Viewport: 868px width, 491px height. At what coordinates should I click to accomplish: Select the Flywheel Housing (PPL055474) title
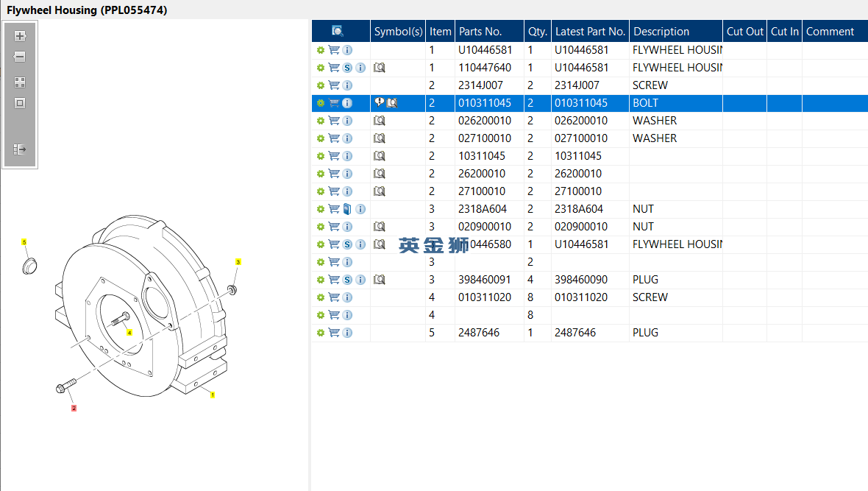87,10
